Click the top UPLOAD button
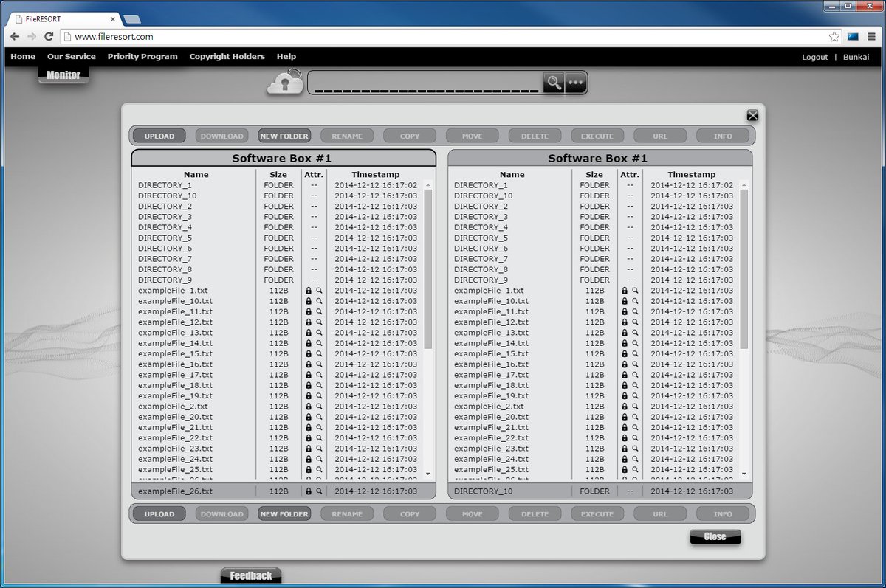Screen dimensions: 886x588 159,136
